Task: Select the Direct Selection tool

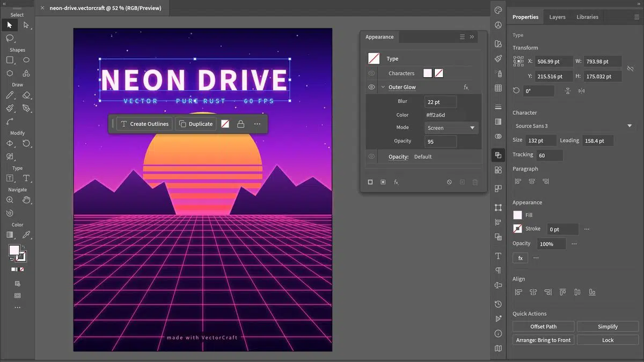Action: tap(26, 25)
